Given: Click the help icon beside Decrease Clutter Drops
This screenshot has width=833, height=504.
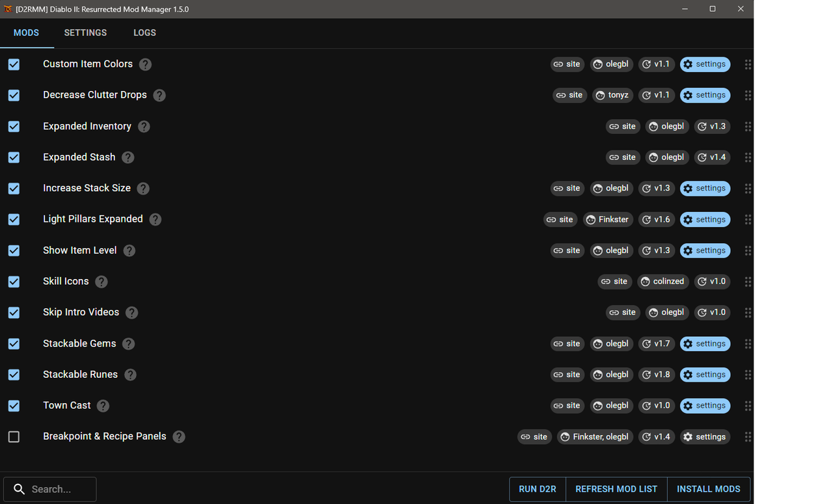Looking at the screenshot, I should [159, 95].
